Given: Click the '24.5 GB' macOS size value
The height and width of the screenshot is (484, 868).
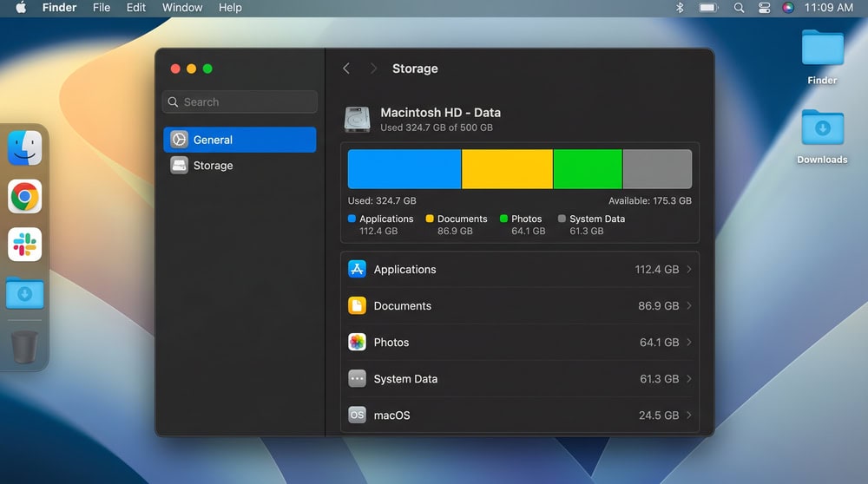Looking at the screenshot, I should point(659,415).
